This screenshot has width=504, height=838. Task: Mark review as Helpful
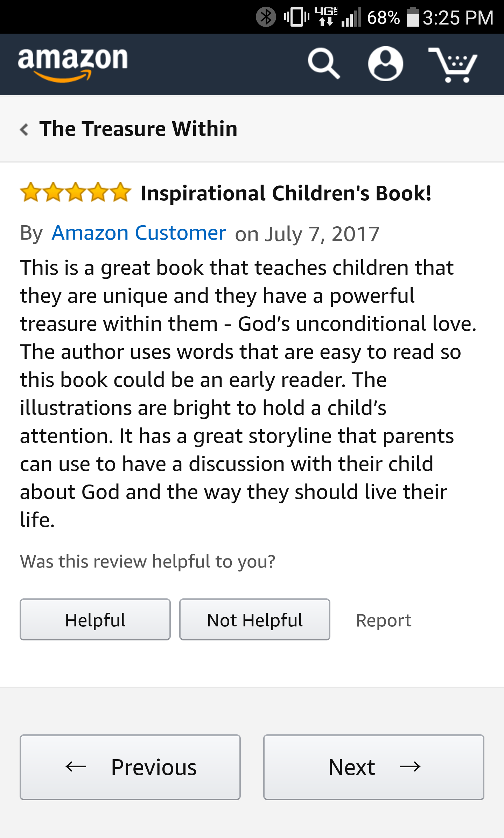[95, 619]
